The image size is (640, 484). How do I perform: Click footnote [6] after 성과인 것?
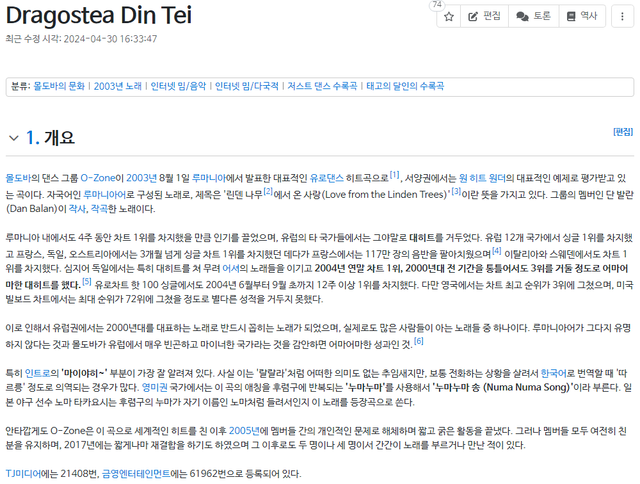[x=419, y=341]
